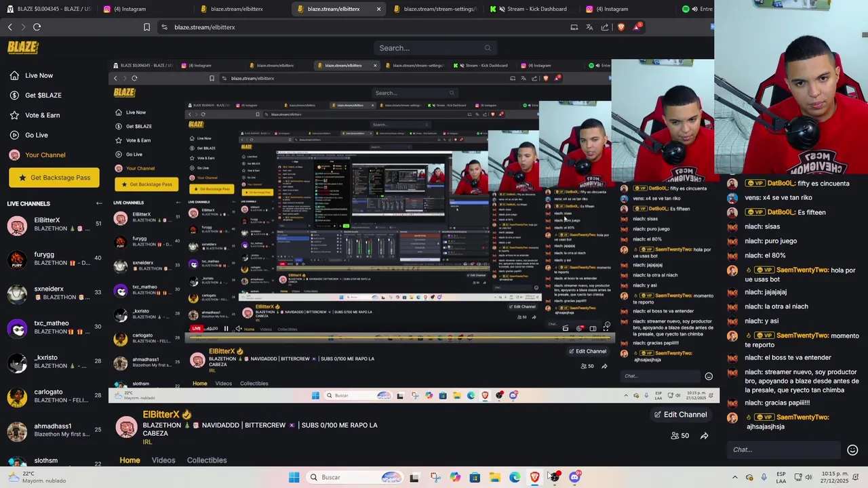Click the 50 viewers count icon
Viewport: 868px width, 488px height.
pos(679,436)
